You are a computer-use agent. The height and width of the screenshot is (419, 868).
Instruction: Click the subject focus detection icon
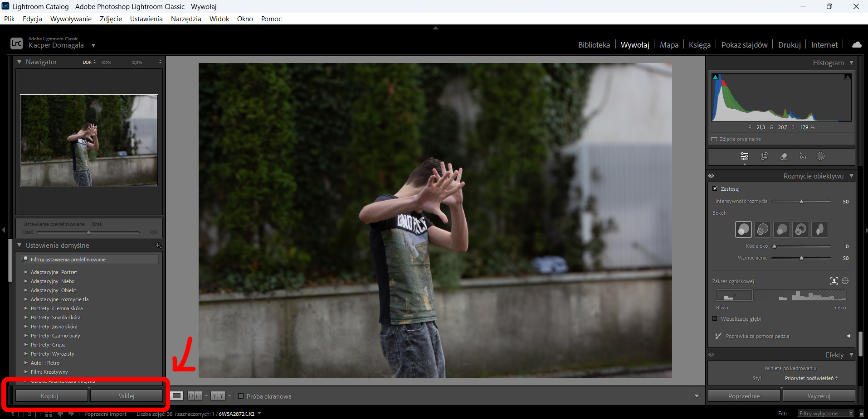pos(834,281)
